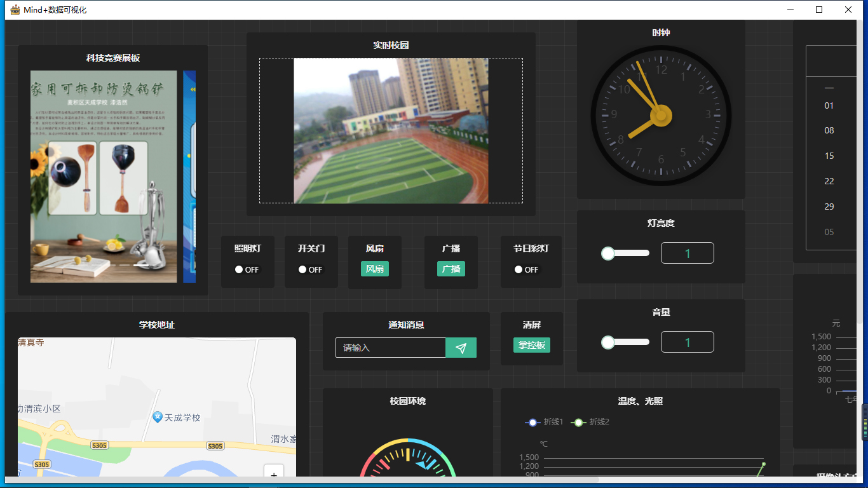
Task: Click the analog clock face
Action: click(661, 115)
